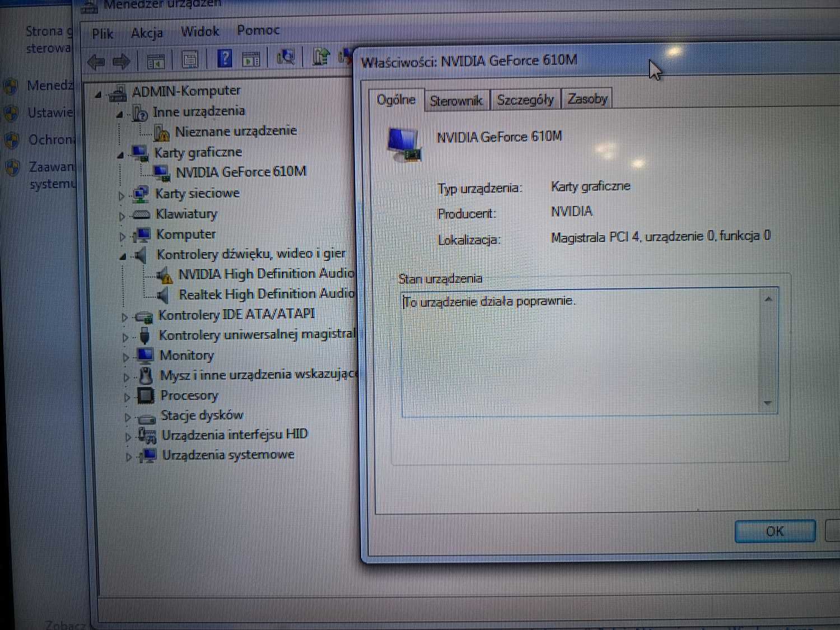Select Nieznane urządzenie warning icon

coord(162,133)
